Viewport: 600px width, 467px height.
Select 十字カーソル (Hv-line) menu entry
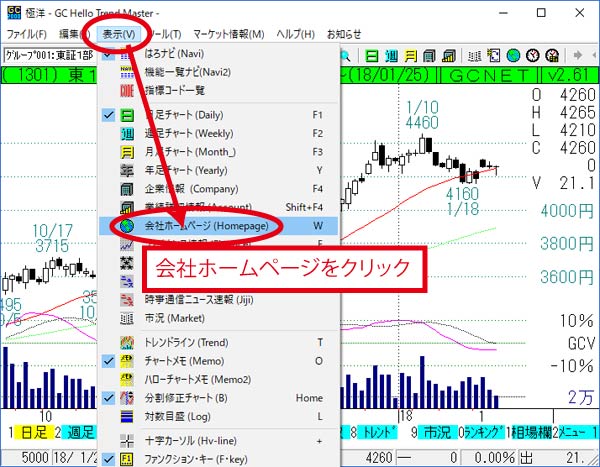tap(218, 441)
